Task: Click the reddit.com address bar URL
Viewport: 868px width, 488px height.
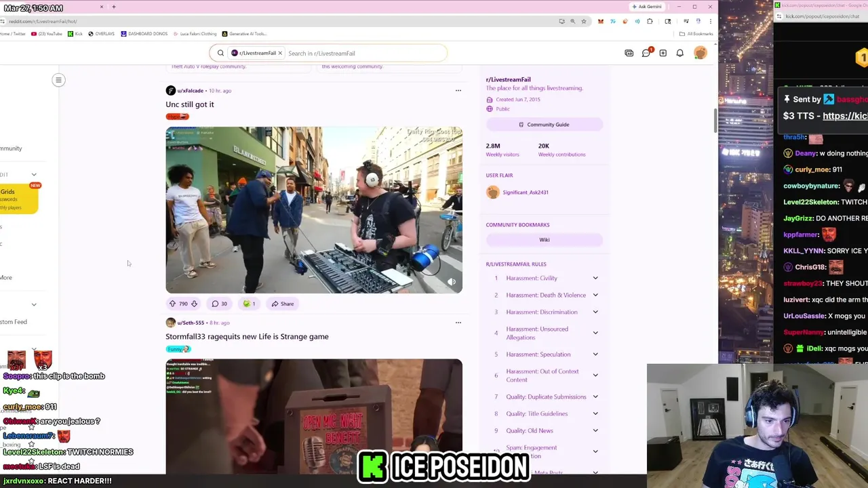Action: pos(43,21)
